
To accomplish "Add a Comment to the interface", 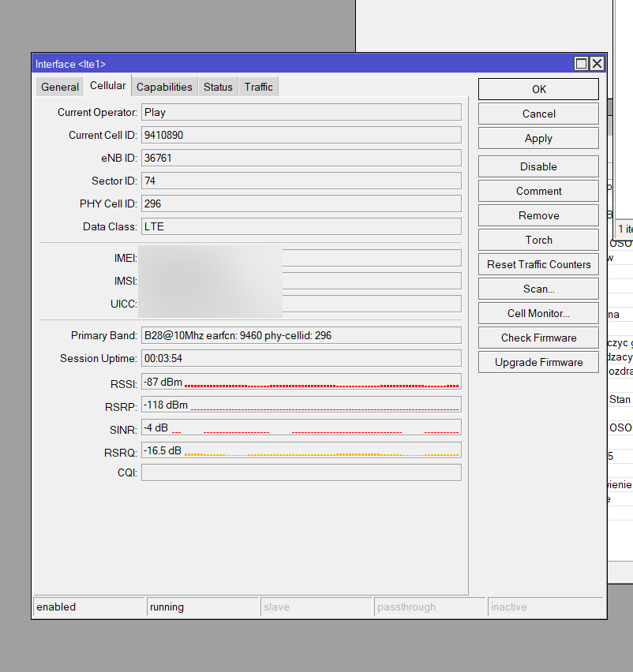I will (x=538, y=191).
